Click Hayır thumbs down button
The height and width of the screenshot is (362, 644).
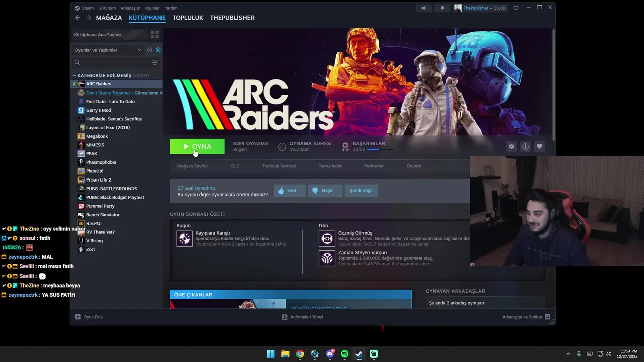325,191
